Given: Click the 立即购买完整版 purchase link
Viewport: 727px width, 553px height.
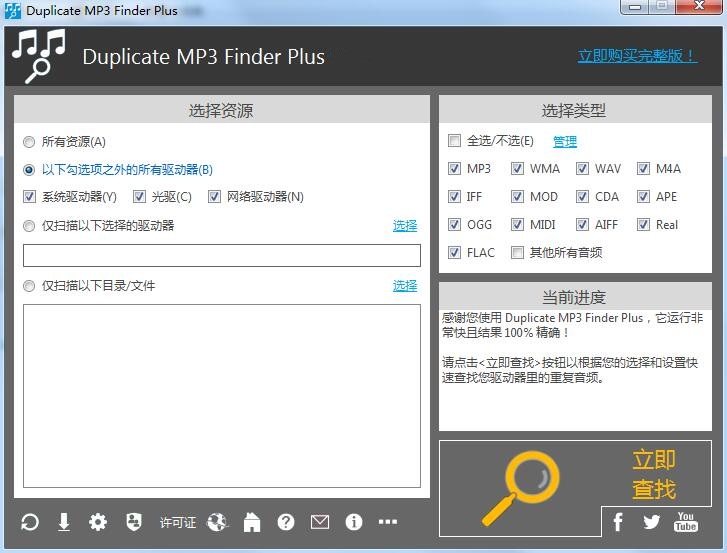Looking at the screenshot, I should [x=638, y=56].
